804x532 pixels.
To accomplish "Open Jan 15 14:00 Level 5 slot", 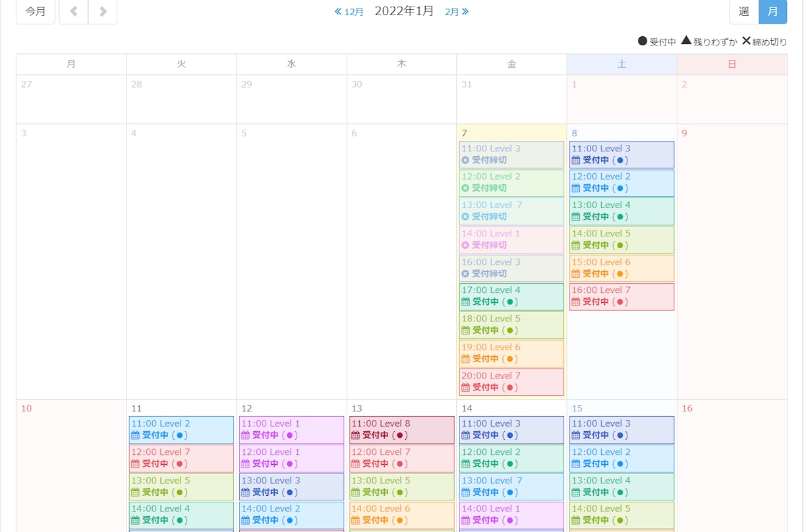I will [621, 515].
